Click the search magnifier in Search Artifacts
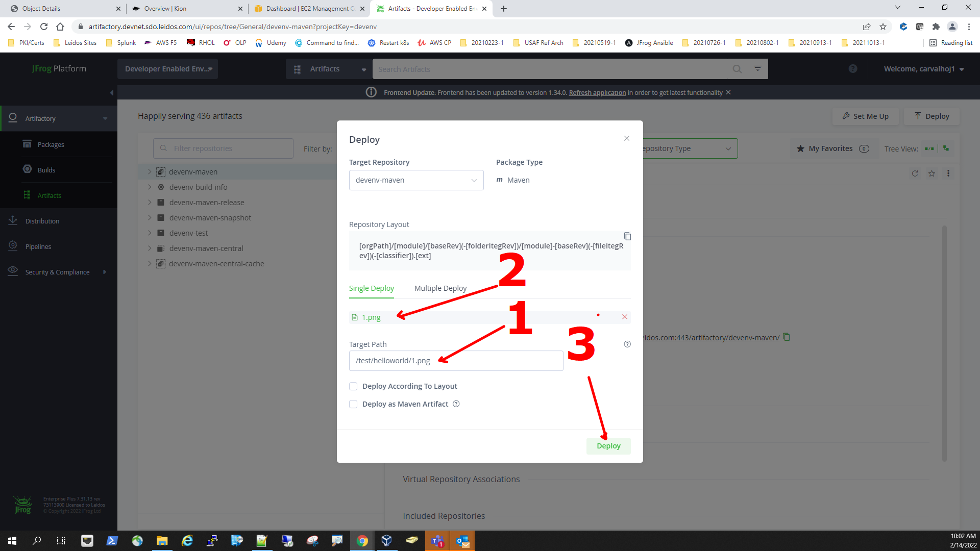The height and width of the screenshot is (551, 980). pyautogui.click(x=737, y=69)
